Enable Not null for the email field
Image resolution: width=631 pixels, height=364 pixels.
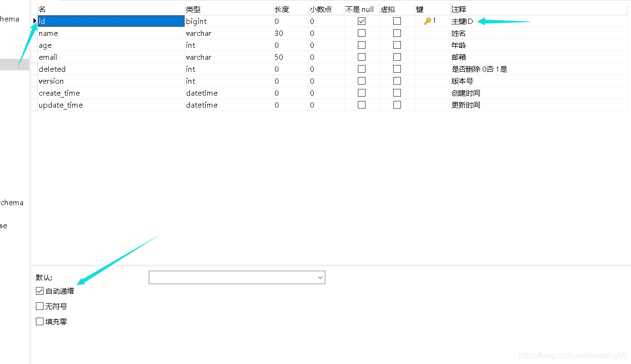pos(362,57)
